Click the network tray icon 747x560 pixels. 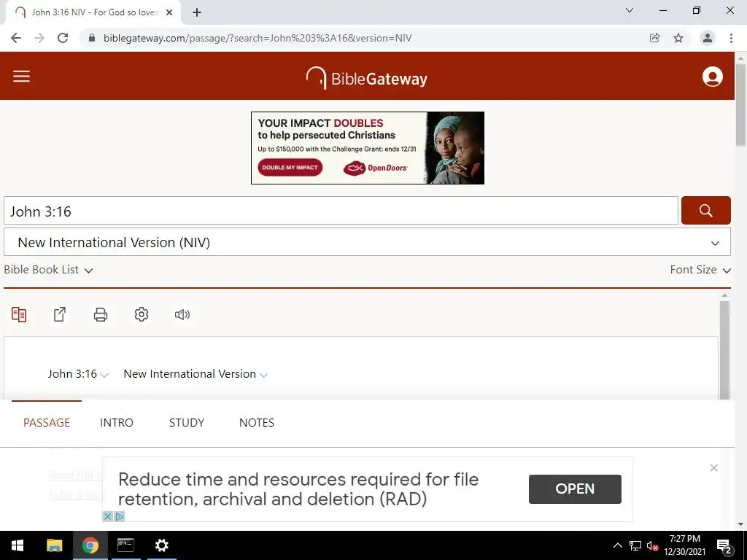[635, 545]
